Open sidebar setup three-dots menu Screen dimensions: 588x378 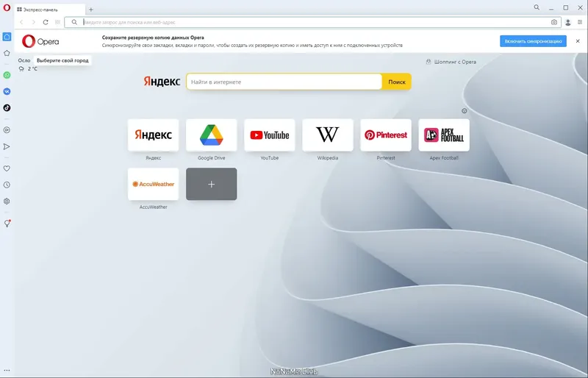click(7, 370)
